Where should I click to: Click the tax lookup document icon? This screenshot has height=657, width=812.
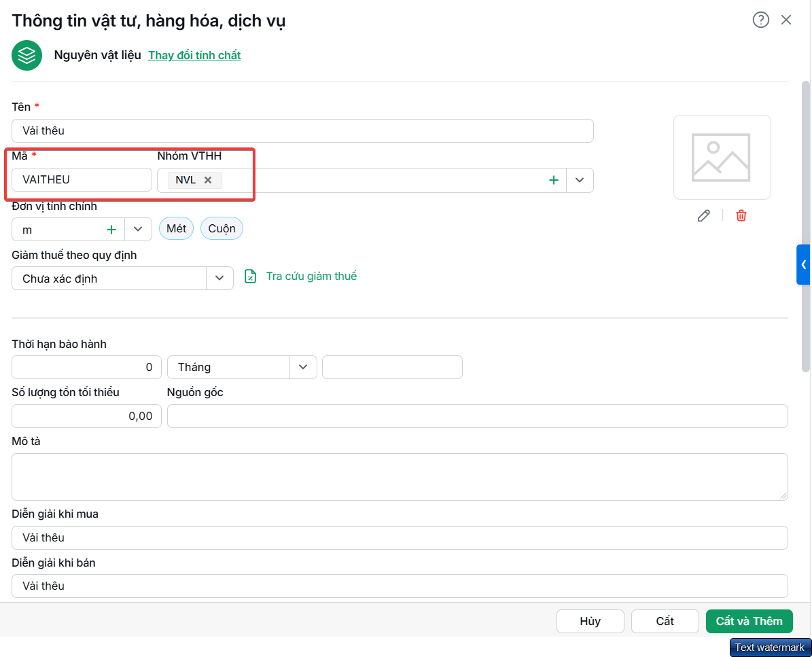pos(250,277)
